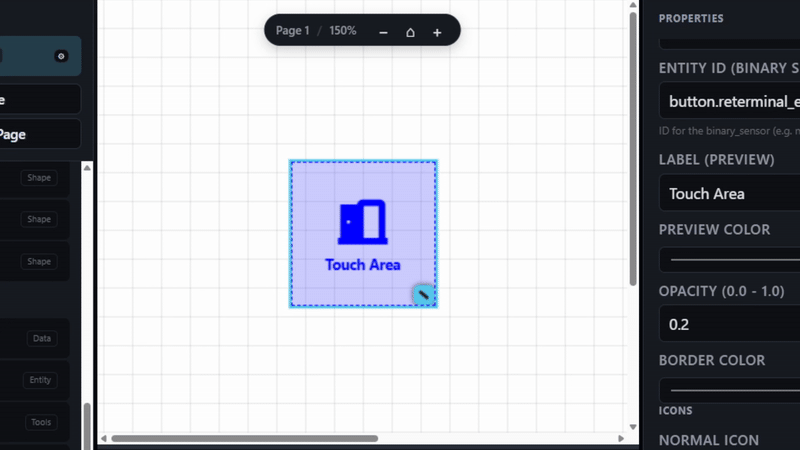Click the Page button in left sidebar
The width and height of the screenshot is (800, 450).
pos(40,134)
